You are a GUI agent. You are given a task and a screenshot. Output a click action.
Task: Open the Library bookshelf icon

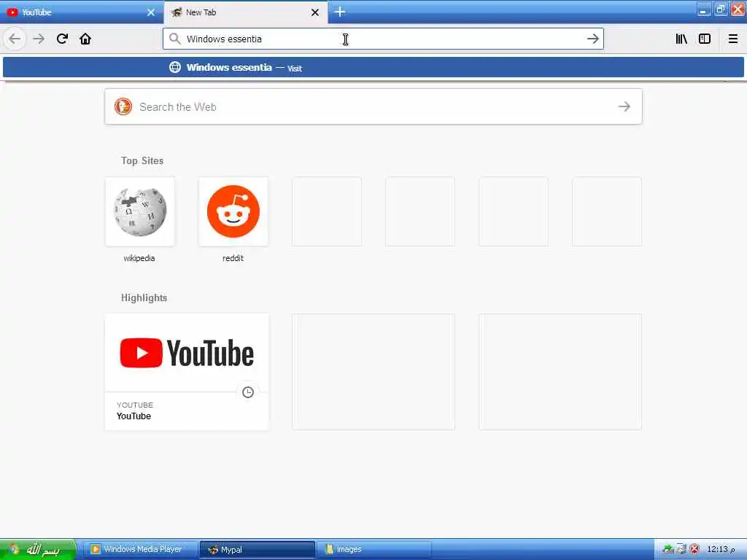pyautogui.click(x=681, y=39)
